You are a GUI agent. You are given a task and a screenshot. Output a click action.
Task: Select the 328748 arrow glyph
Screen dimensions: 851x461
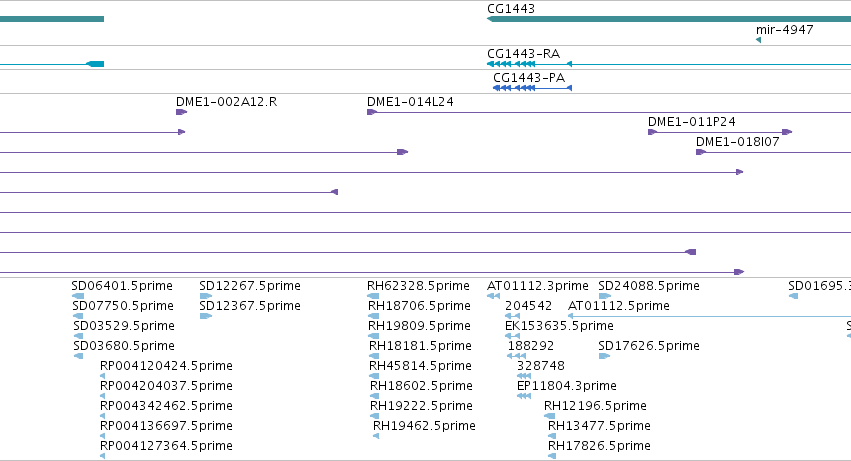coord(524,376)
